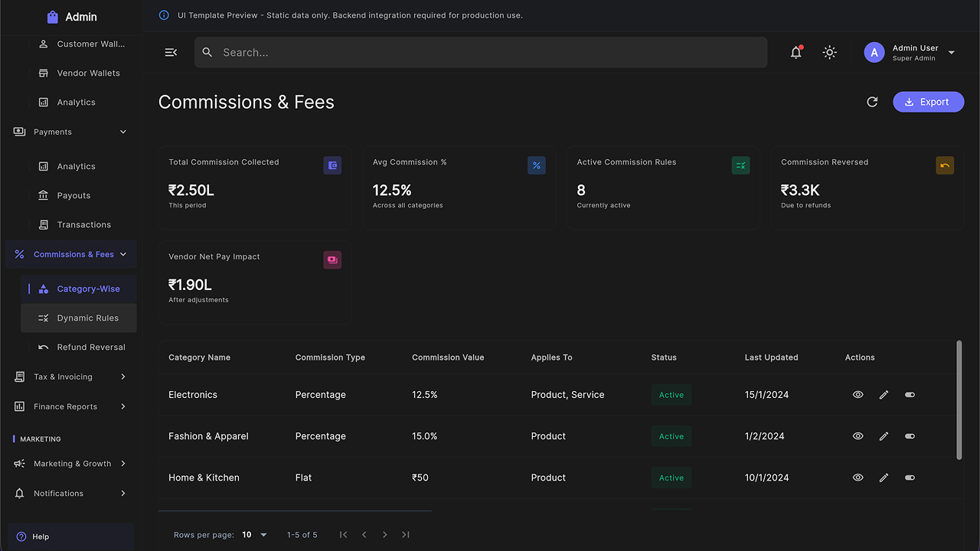980x551 pixels.
Task: Open the notifications bell
Action: click(796, 52)
